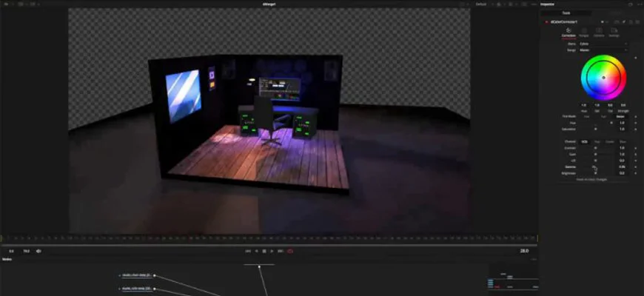The width and height of the screenshot is (644, 296).
Task: Play the composition forward
Action: pyautogui.click(x=272, y=251)
